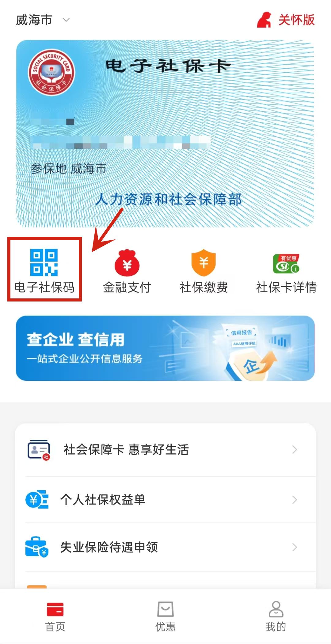Expand the 社会保障卡 惠享好生活 row chevron
Image resolution: width=331 pixels, height=644 pixels.
pos(295,450)
